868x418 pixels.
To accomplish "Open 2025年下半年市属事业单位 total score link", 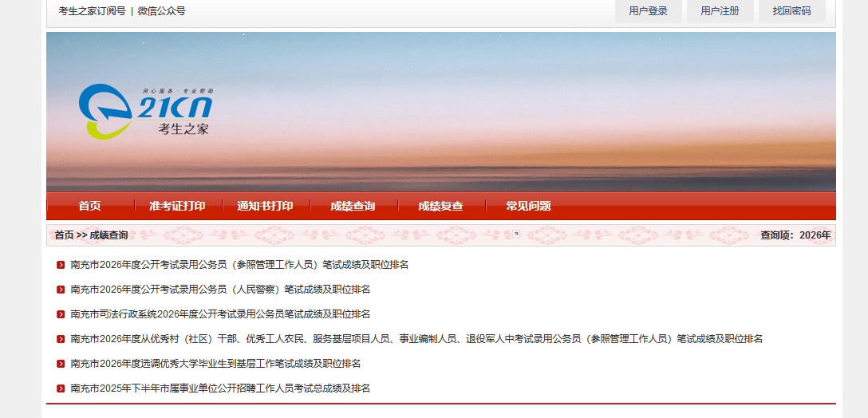I will [220, 388].
